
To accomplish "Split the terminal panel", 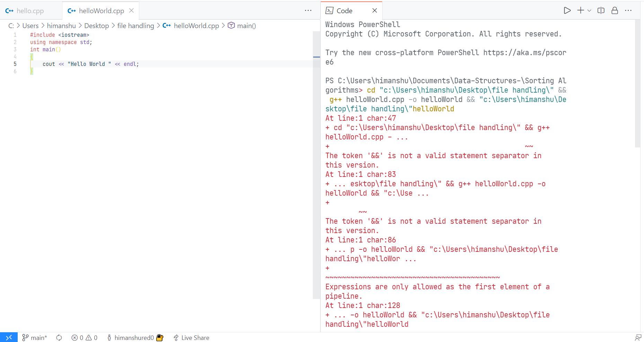I will coord(601,10).
